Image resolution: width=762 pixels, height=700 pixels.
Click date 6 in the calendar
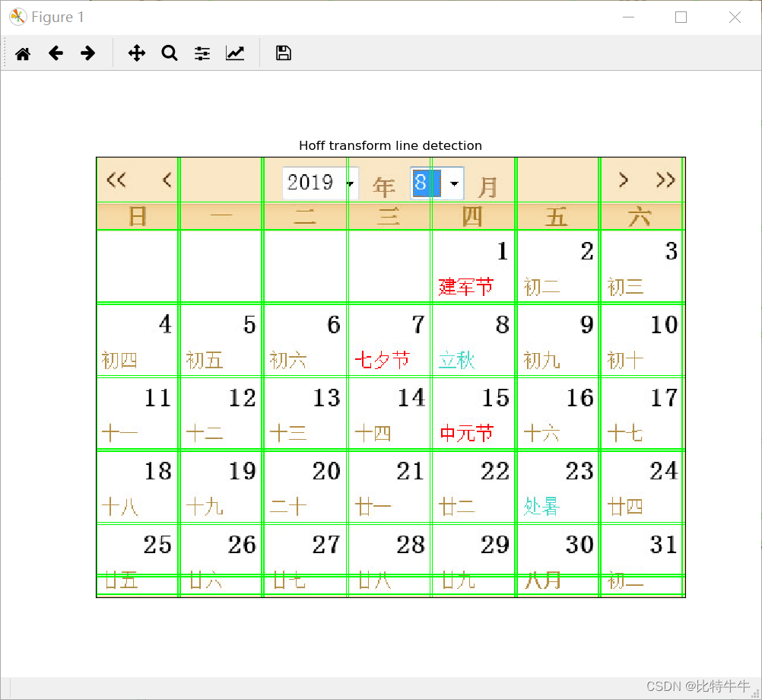pyautogui.click(x=334, y=324)
